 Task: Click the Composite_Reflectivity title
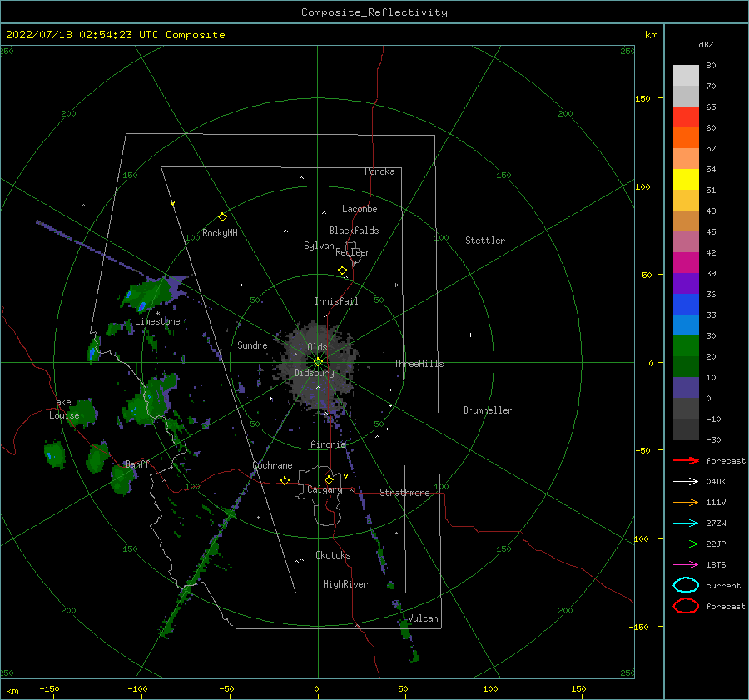(x=374, y=12)
